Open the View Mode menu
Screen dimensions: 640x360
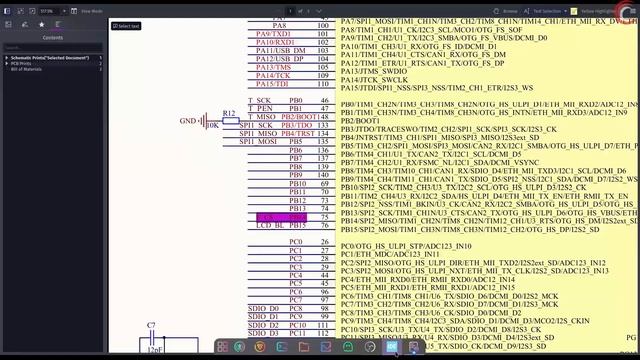[87, 11]
